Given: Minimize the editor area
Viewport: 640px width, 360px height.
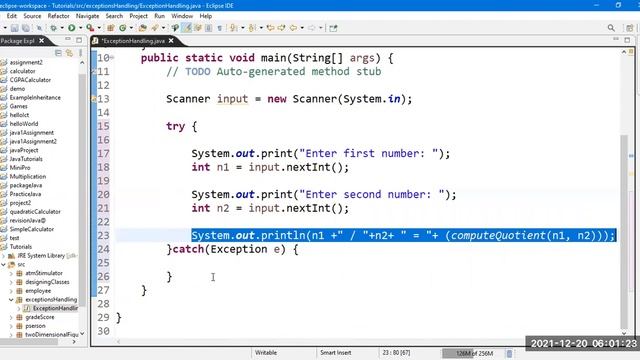Looking at the screenshot, I should (x=616, y=39).
